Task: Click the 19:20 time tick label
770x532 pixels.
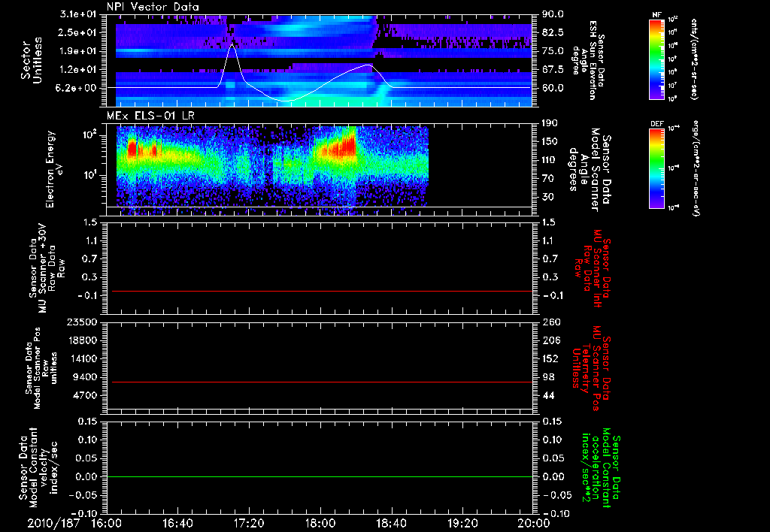Action: 462,523
